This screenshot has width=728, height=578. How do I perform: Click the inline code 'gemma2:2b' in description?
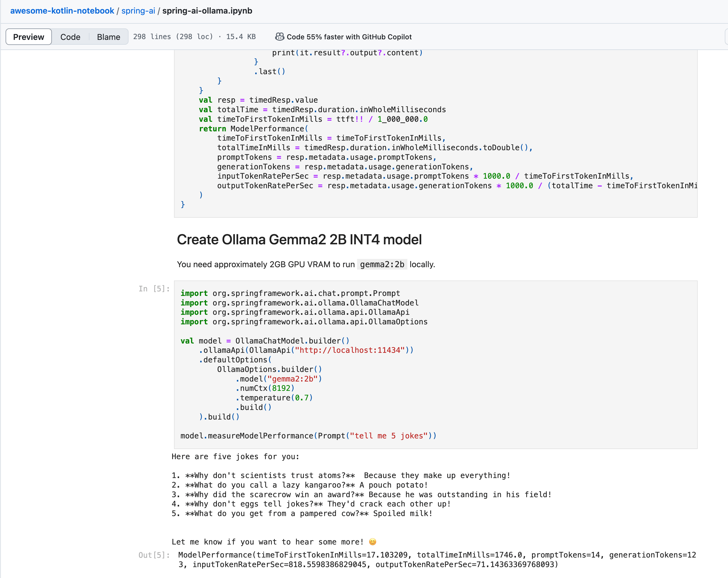(382, 264)
